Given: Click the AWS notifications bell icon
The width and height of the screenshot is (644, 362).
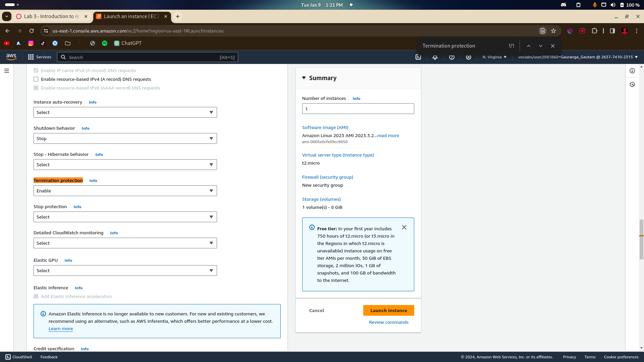Looking at the screenshot, I should (x=435, y=57).
